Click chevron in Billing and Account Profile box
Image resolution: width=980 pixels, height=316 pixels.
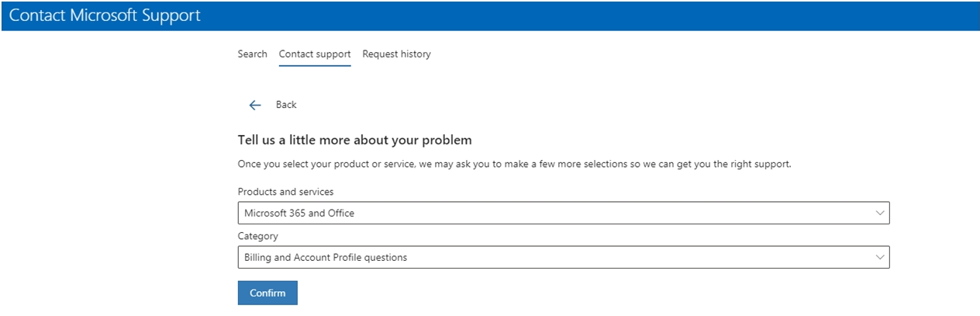click(x=879, y=257)
